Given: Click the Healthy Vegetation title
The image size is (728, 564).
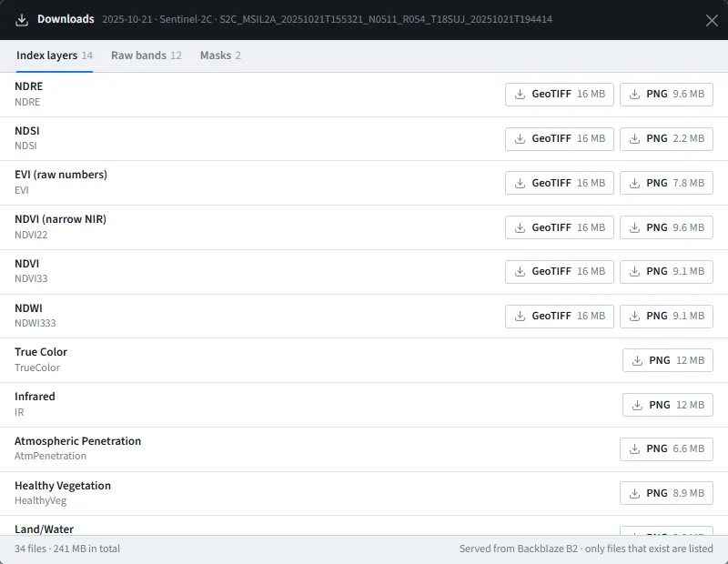Looking at the screenshot, I should [x=63, y=486].
